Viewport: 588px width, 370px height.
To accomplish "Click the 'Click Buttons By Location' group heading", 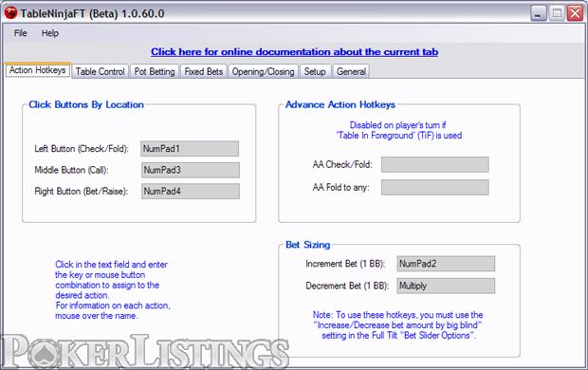I will point(86,104).
